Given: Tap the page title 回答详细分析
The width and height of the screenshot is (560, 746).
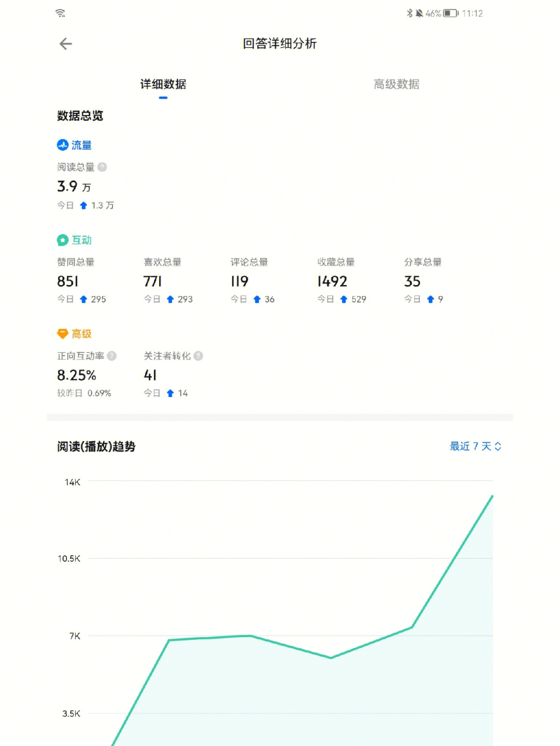Looking at the screenshot, I should click(x=279, y=44).
